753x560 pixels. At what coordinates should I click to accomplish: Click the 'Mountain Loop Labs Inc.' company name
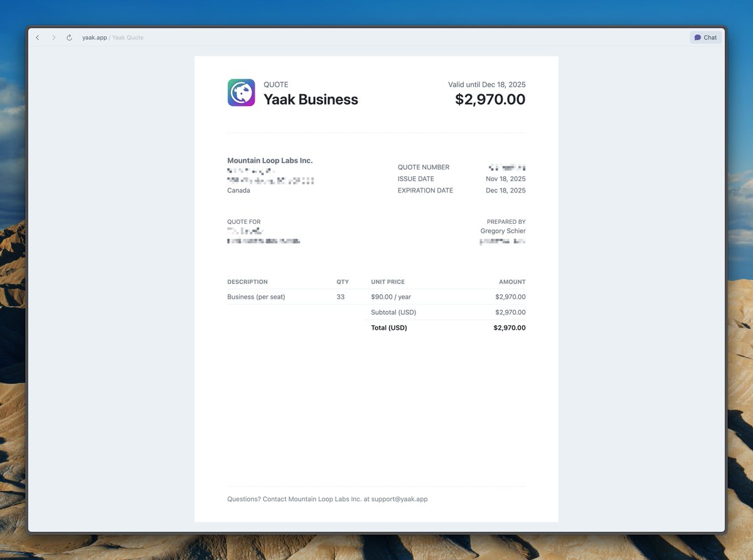pyautogui.click(x=270, y=161)
